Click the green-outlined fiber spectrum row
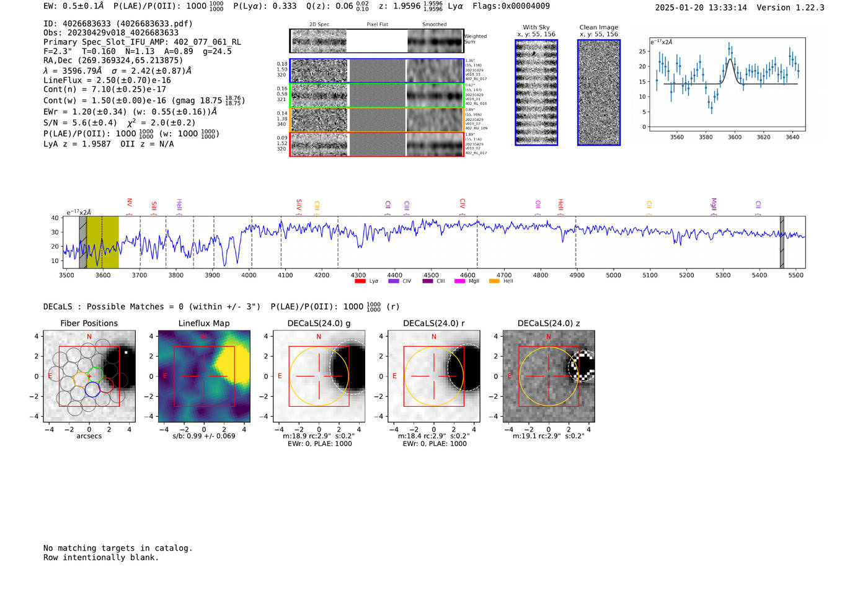The width and height of the screenshot is (868, 591). coord(376,95)
